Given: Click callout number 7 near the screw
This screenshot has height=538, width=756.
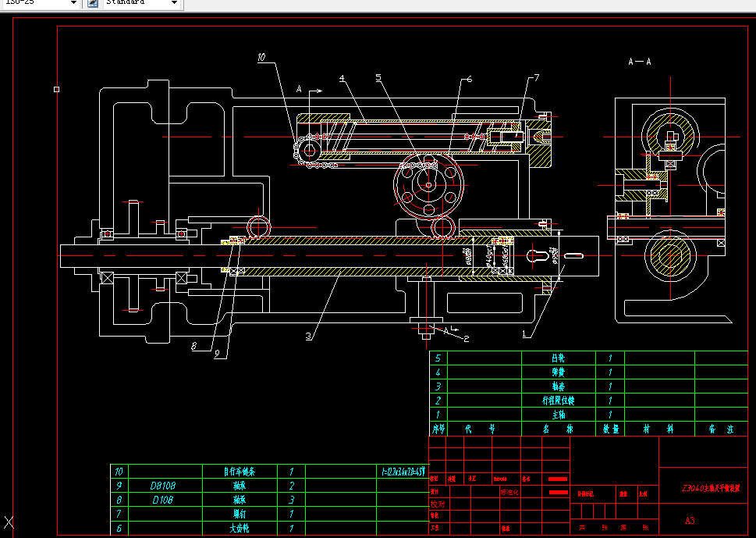Looking at the screenshot, I should tap(536, 77).
